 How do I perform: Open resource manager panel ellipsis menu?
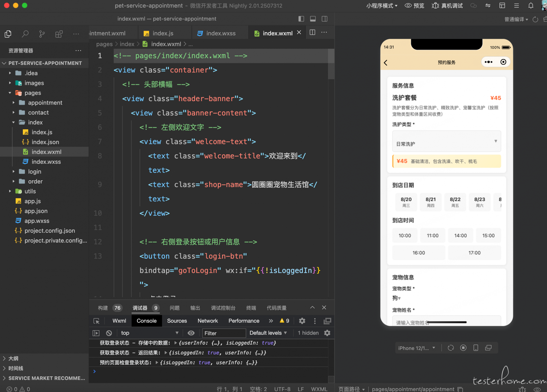pos(78,50)
